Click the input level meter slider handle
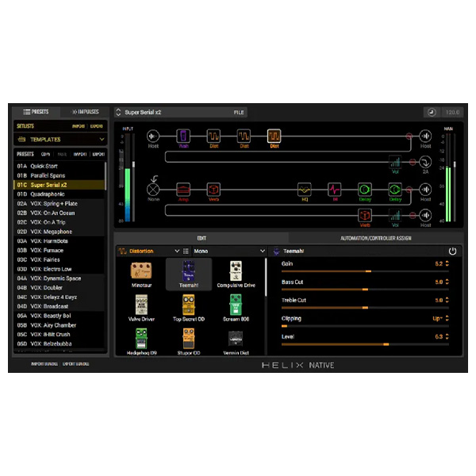The image size is (476, 476). 133,164
